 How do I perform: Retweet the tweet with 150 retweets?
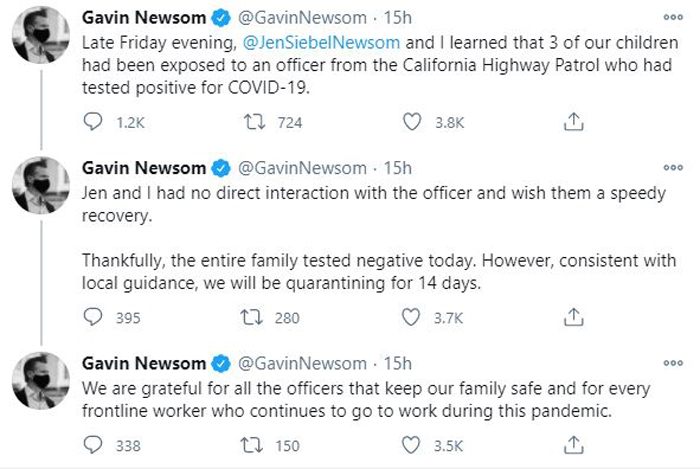(252, 445)
